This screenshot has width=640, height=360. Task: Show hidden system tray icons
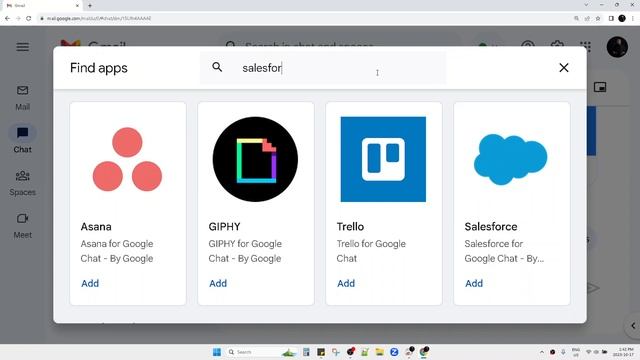click(x=542, y=352)
